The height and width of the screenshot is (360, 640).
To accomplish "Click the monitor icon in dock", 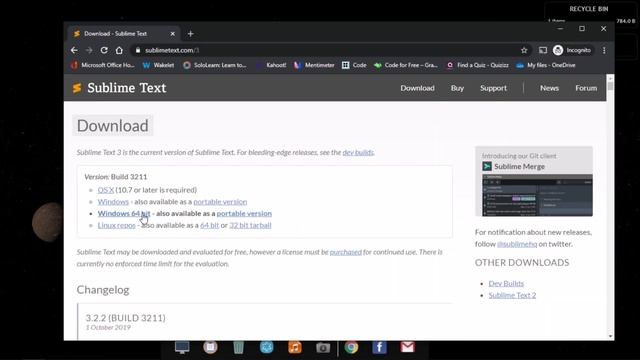I will 182,347.
